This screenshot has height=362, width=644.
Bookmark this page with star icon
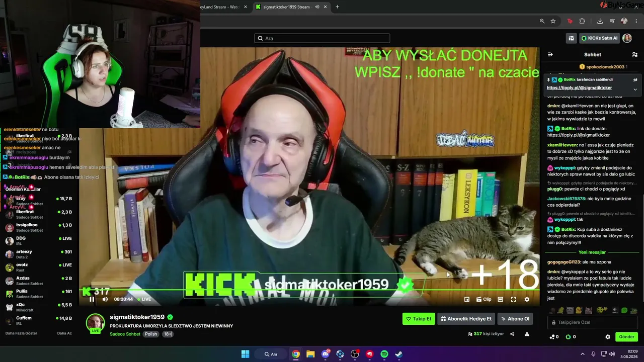(x=553, y=21)
